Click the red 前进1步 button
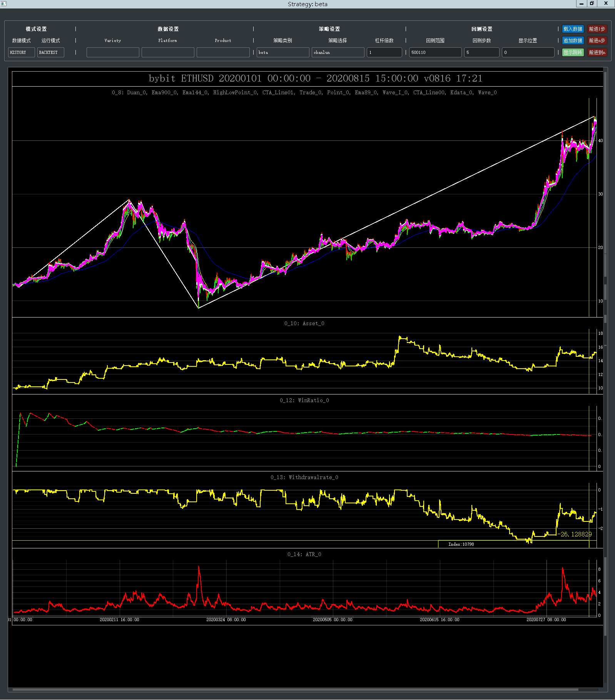Image resolution: width=615 pixels, height=700 pixels. (x=597, y=29)
